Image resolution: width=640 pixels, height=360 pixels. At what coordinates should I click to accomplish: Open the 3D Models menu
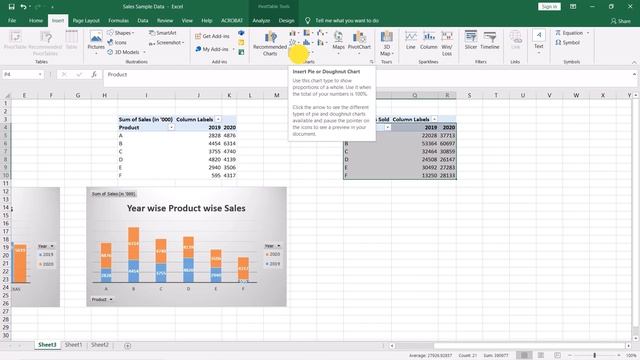(x=127, y=52)
